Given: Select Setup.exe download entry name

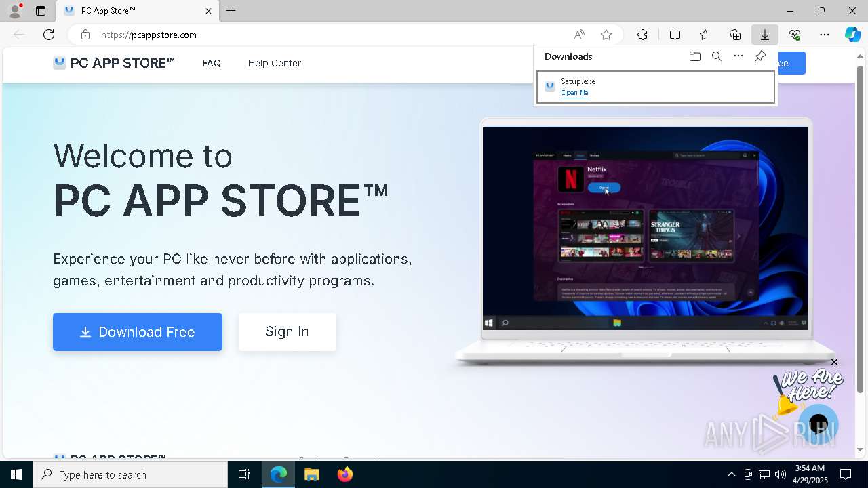Looking at the screenshot, I should pos(578,81).
